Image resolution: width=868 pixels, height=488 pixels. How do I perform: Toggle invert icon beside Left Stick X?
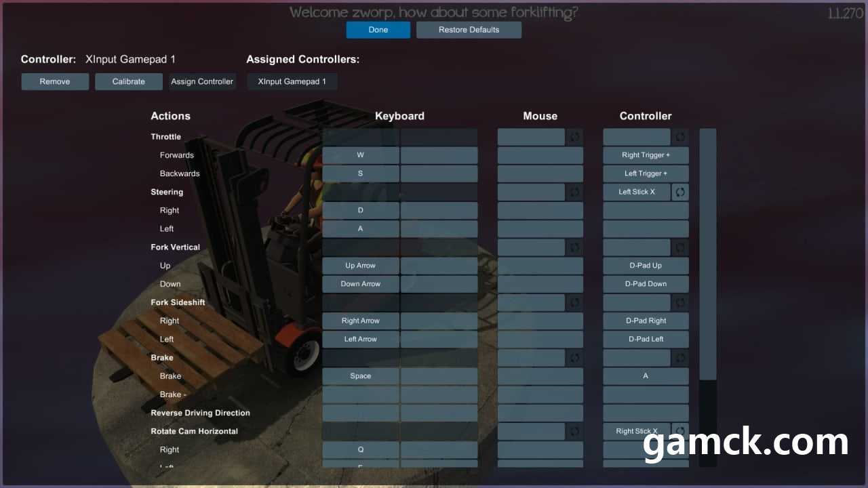coord(680,192)
